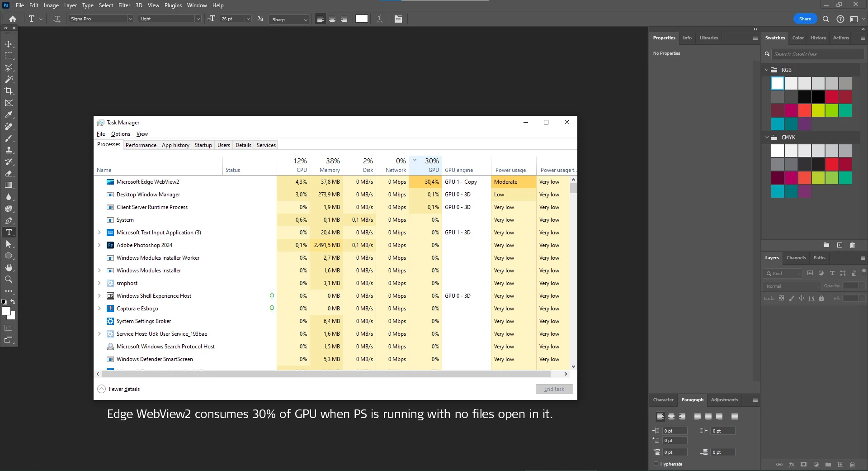This screenshot has width=868, height=471.
Task: Select the History Brush tool
Action: click(x=9, y=162)
